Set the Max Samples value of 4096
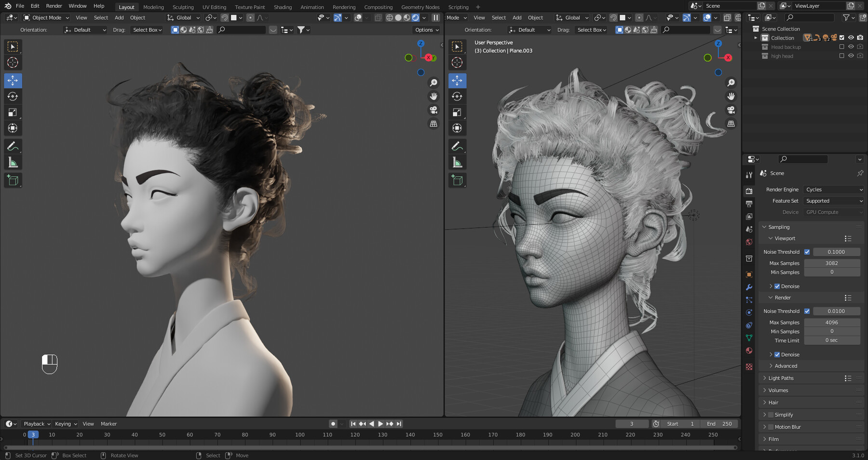Image resolution: width=868 pixels, height=460 pixels. [832, 322]
